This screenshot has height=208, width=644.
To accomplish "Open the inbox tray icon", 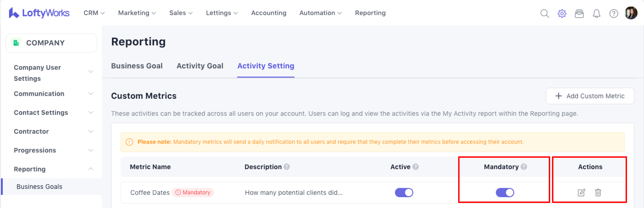I will [579, 13].
